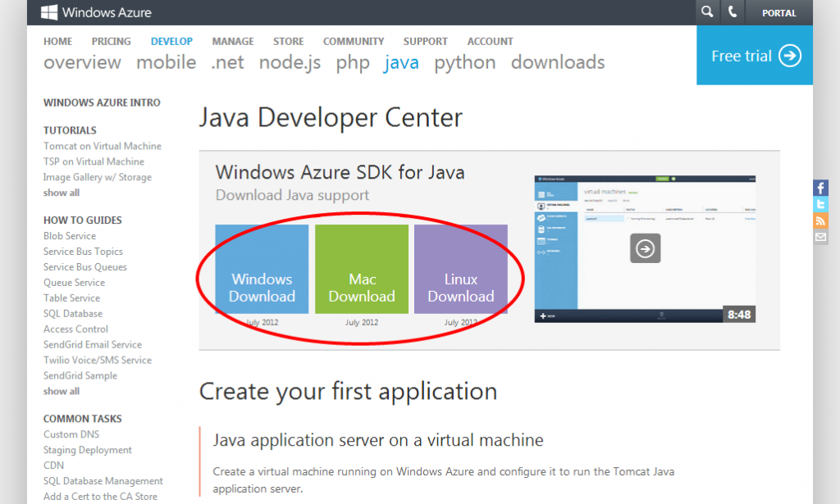Open the Service Bus Queues guide
Screen dimensions: 840x504
coord(85,267)
